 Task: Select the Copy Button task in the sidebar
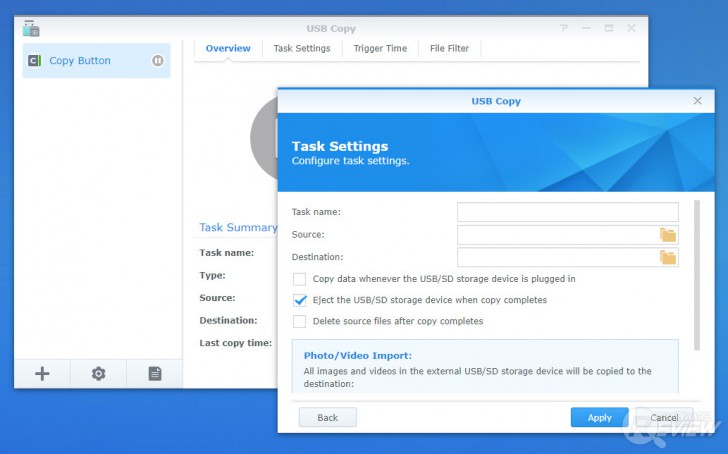point(97,60)
